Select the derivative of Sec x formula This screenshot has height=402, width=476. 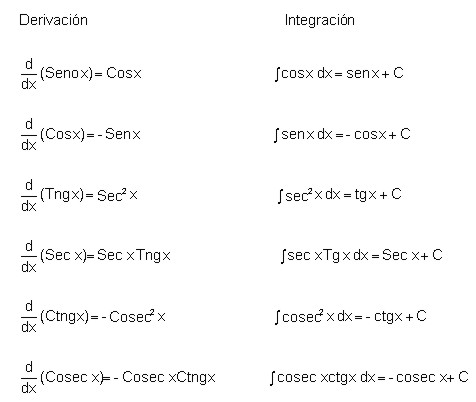[x=96, y=256]
